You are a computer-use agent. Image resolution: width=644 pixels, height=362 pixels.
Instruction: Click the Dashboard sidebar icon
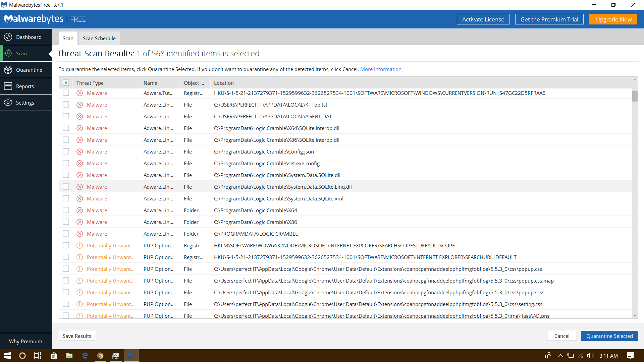pyautogui.click(x=8, y=37)
